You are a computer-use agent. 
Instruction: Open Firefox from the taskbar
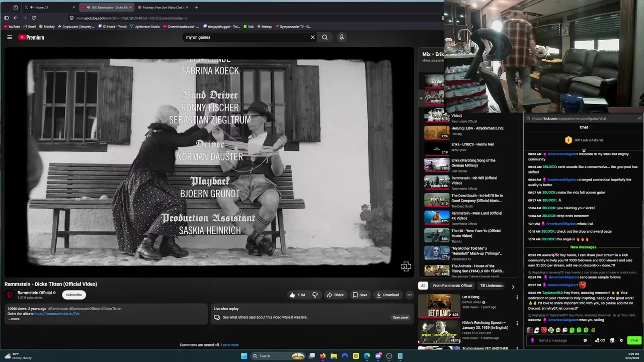(x=323, y=356)
